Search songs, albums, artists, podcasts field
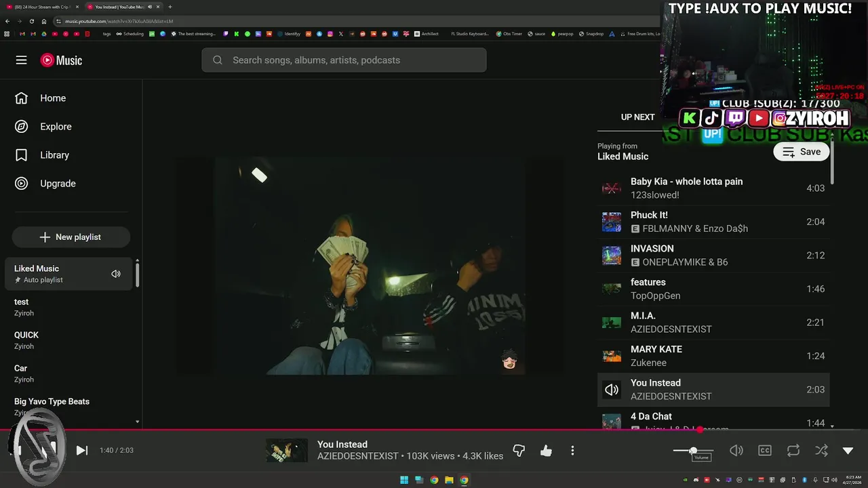868x488 pixels. click(x=344, y=60)
